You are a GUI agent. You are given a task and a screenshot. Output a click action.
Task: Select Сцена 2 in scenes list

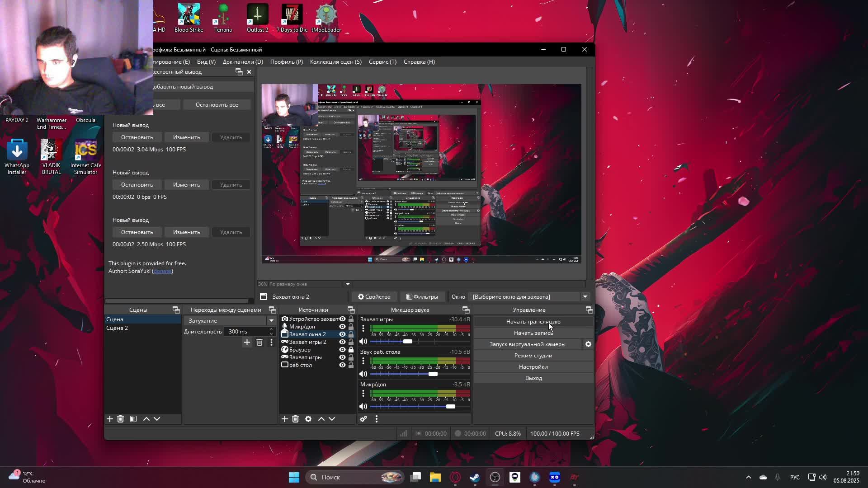pos(117,328)
